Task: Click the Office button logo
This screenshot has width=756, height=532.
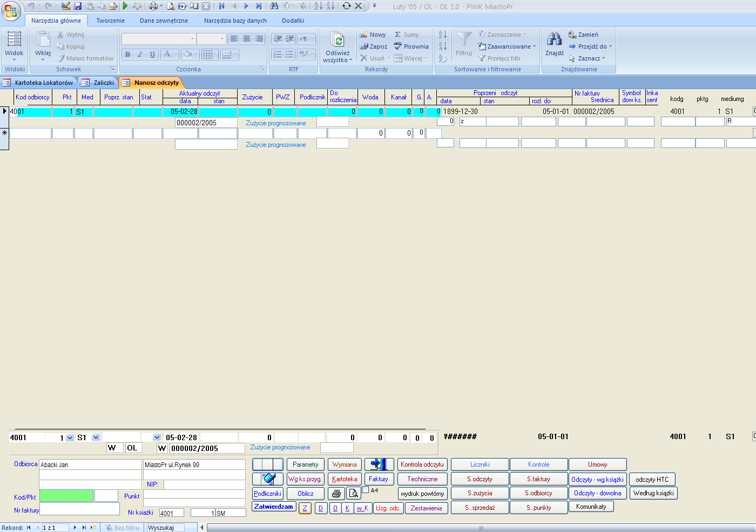Action: tap(11, 10)
